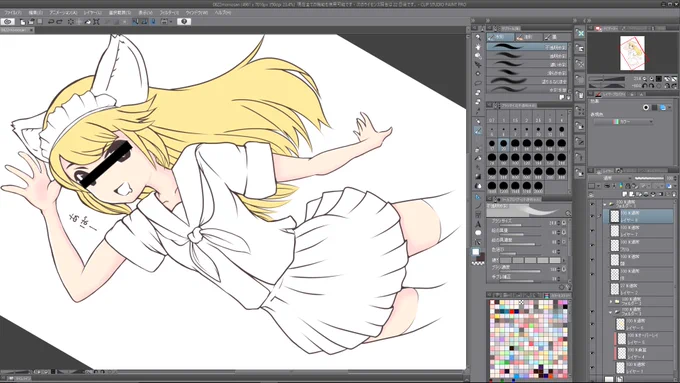Image resolution: width=680 pixels, height=383 pixels.
Task: Collapse the フォルダー 3 layer folder
Action: (611, 311)
